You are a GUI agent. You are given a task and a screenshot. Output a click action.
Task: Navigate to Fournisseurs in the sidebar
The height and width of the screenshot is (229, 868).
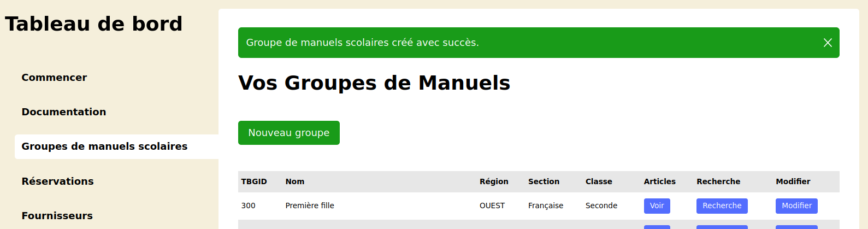point(57,216)
